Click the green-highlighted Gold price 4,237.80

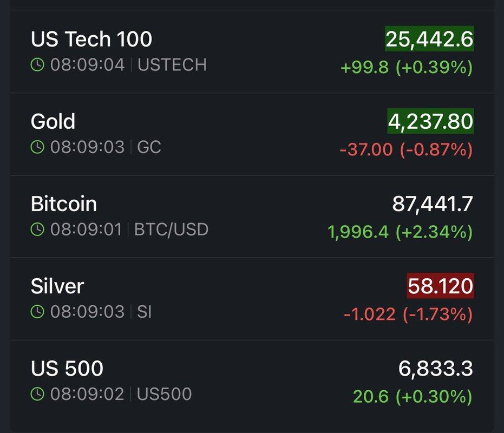[430, 121]
